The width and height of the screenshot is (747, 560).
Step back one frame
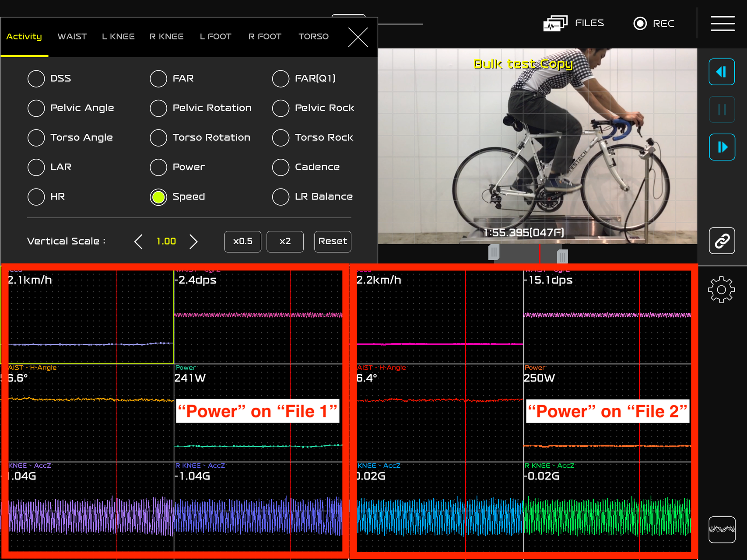[722, 72]
